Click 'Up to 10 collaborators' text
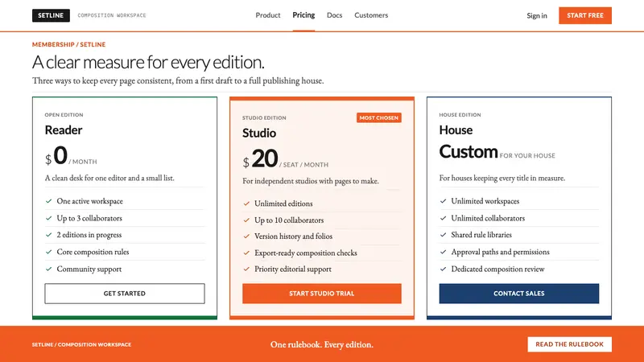 pos(289,220)
